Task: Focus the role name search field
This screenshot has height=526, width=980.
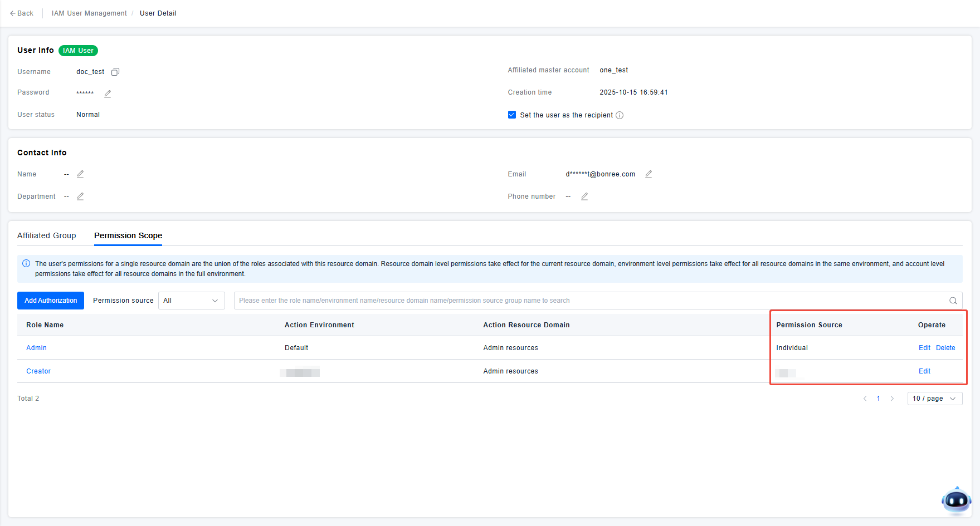Action: click(591, 301)
